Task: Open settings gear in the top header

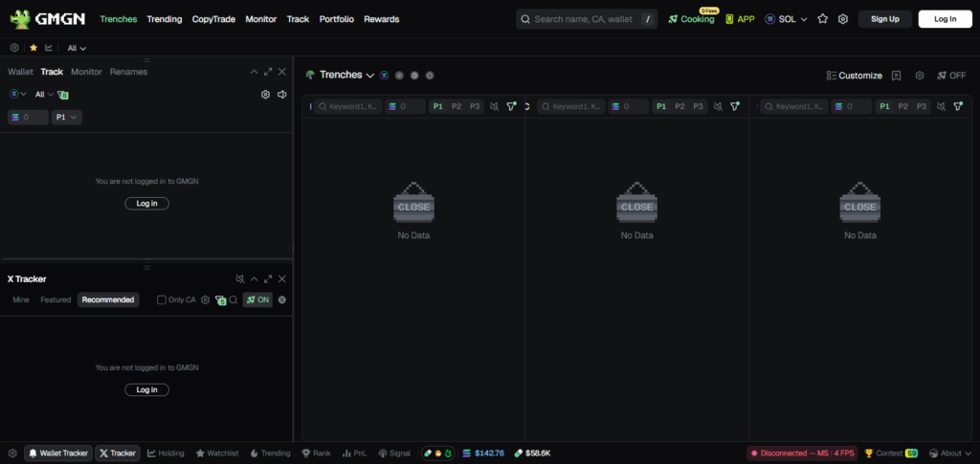Action: click(x=843, y=19)
